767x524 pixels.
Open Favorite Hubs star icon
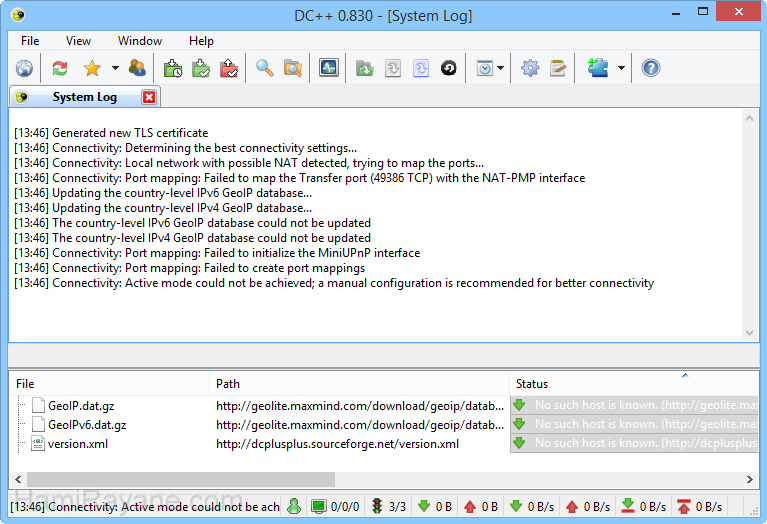(x=92, y=68)
